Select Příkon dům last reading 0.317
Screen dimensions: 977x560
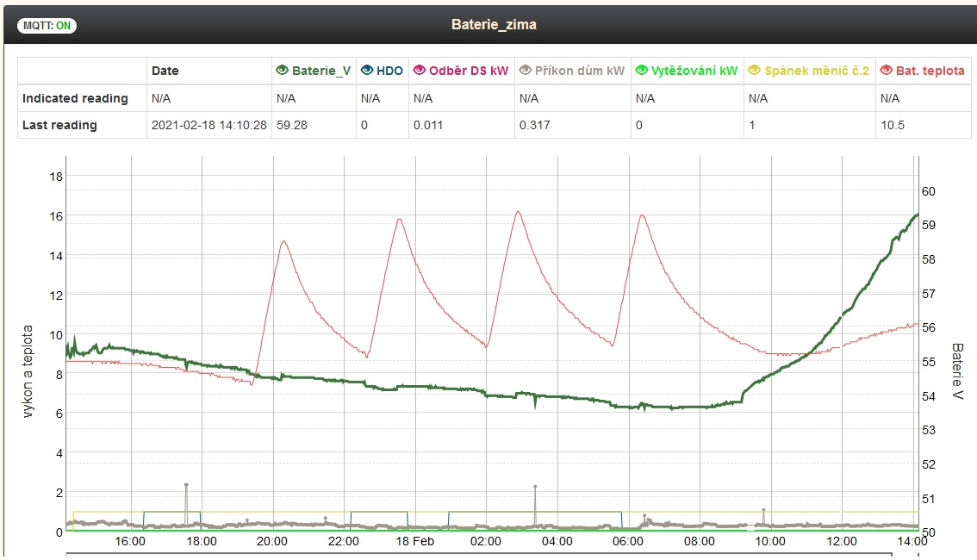(535, 125)
